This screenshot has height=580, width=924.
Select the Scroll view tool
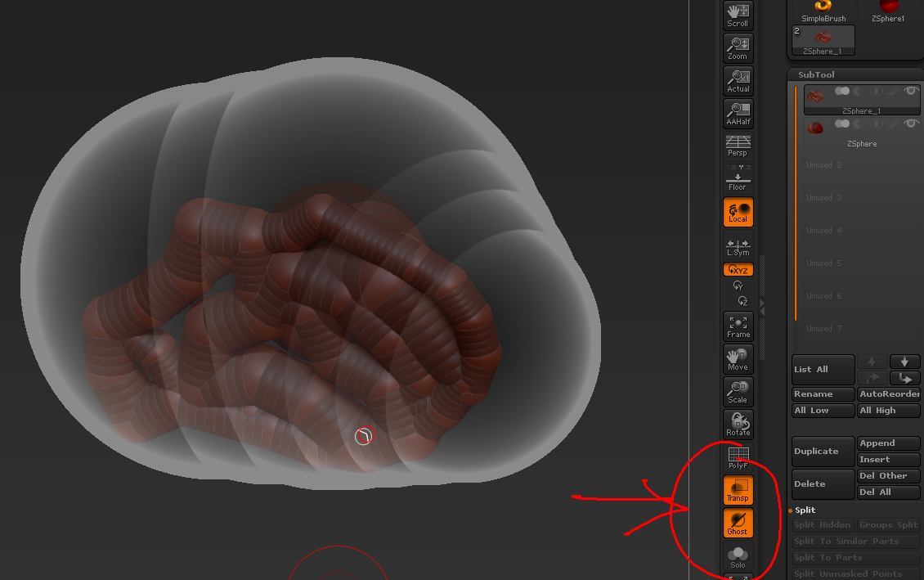click(738, 16)
